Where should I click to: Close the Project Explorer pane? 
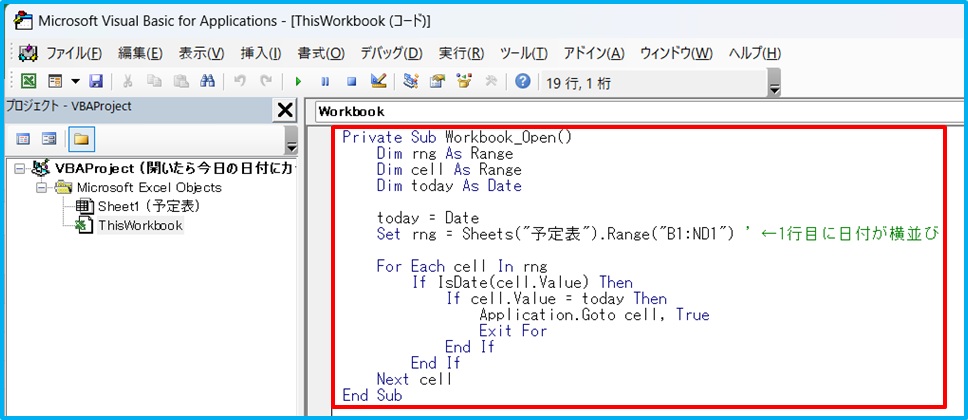coord(285,111)
